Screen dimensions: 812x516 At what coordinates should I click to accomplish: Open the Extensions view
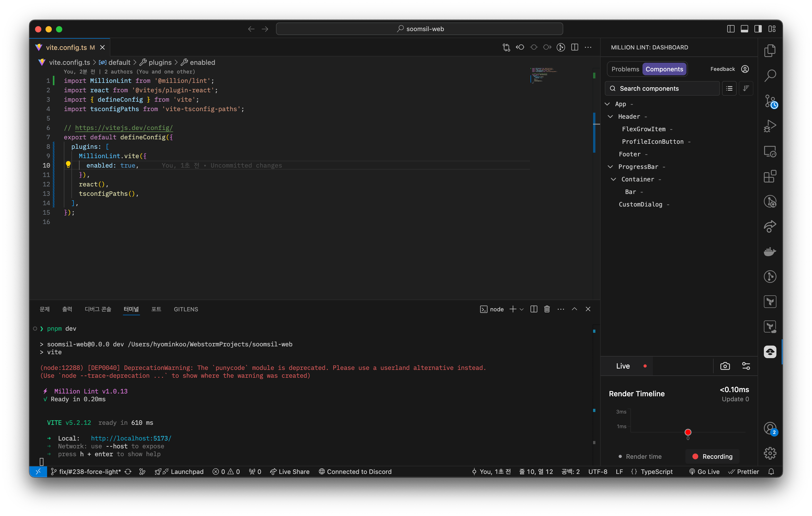pyautogui.click(x=770, y=176)
